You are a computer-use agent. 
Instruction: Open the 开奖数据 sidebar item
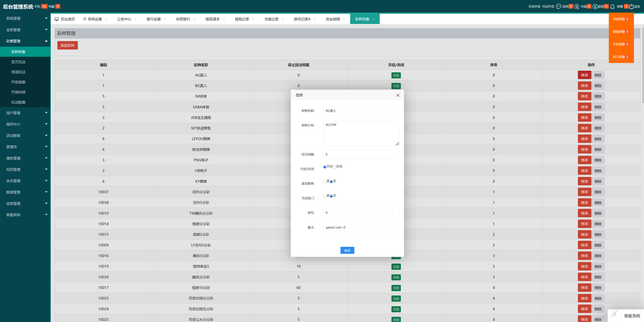18,82
